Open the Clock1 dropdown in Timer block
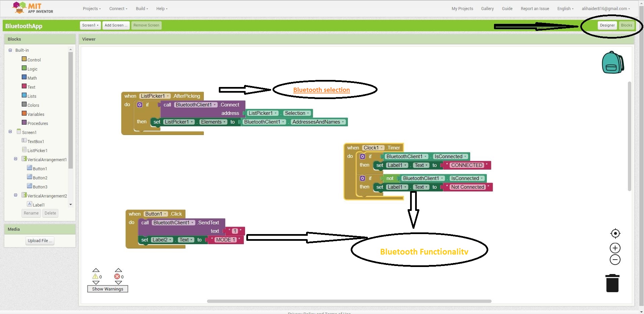The height and width of the screenshot is (314, 644). [x=373, y=148]
